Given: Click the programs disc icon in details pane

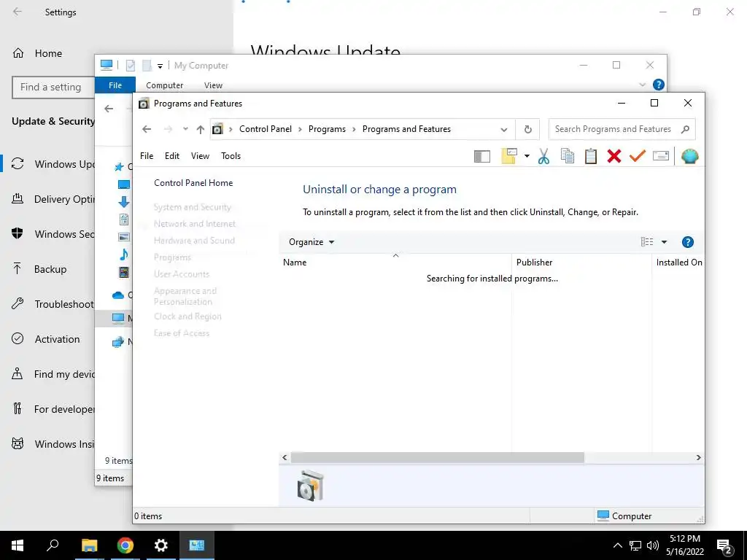Looking at the screenshot, I should click(311, 485).
